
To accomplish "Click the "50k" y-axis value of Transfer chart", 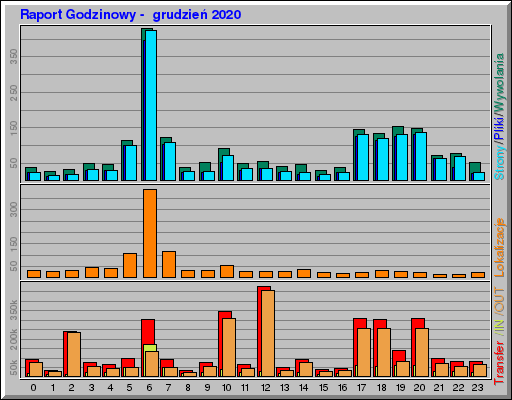I will pos(14,368).
